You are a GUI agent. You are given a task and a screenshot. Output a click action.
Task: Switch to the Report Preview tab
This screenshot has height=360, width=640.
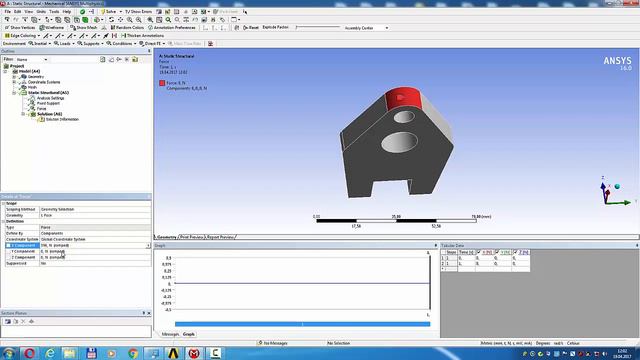tap(220, 237)
